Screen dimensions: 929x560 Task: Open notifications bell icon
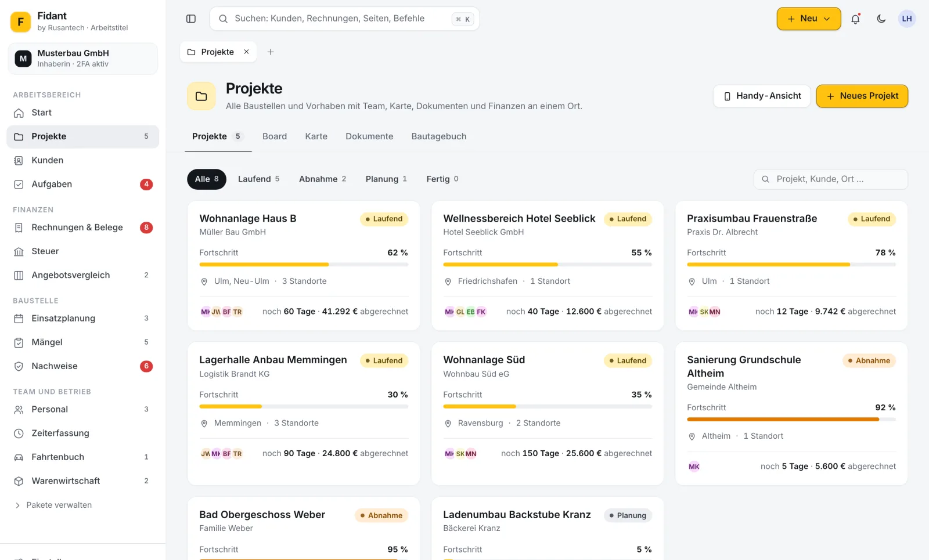855,19
